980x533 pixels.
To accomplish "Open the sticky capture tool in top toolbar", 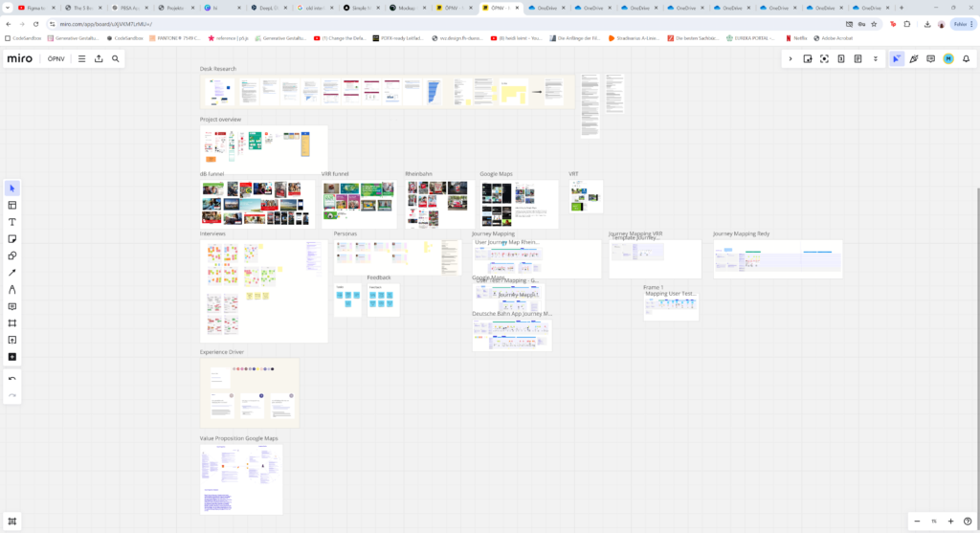I will click(808, 58).
